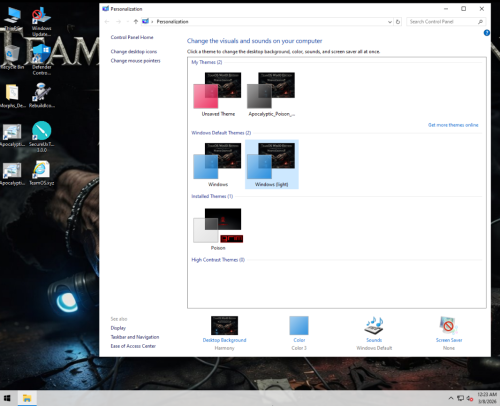Open the Desktop Background Harmony thumbnail
The height and width of the screenshot is (406, 500).
click(224, 325)
